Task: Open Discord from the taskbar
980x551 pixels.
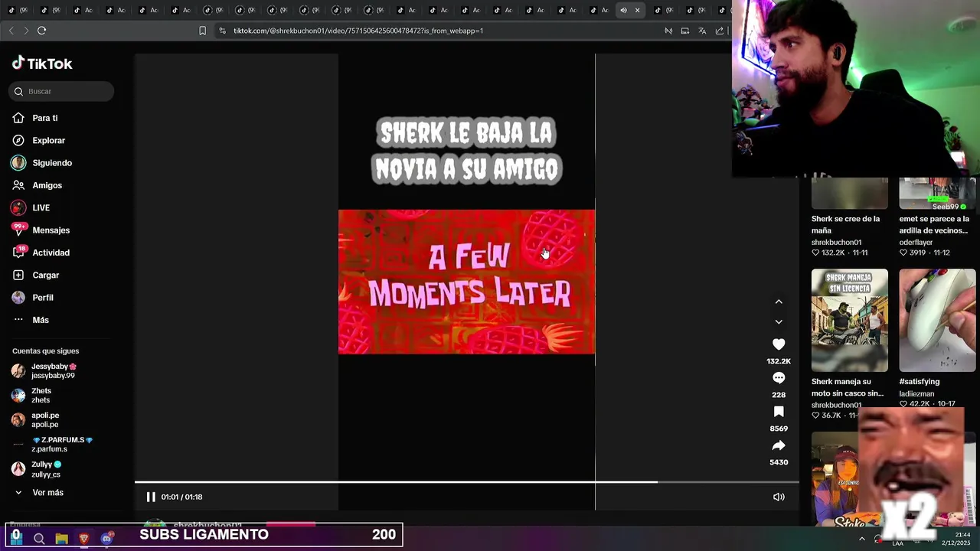Action: 107,538
